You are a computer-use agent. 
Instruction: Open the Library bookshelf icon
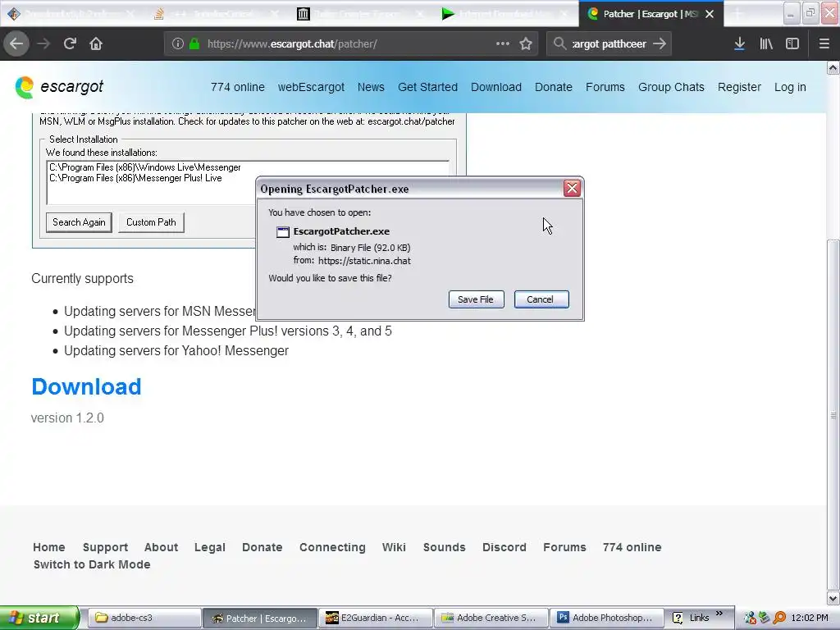click(766, 44)
